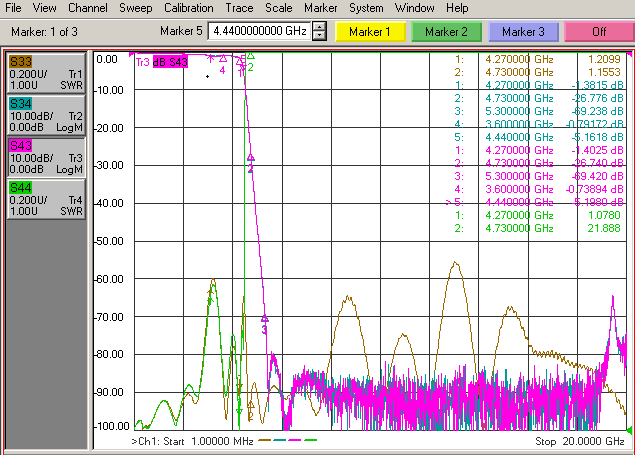Open the Scale menu
635x455 pixels.
click(x=279, y=8)
